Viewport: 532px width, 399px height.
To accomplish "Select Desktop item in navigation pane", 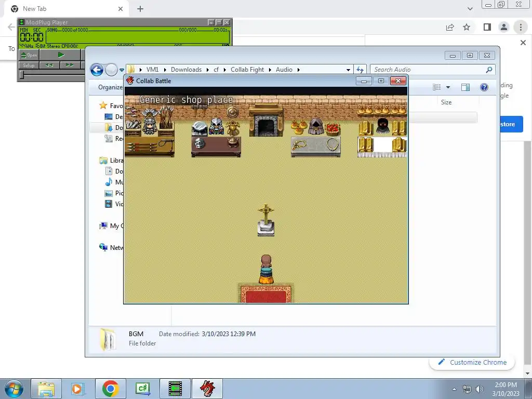I will point(114,117).
